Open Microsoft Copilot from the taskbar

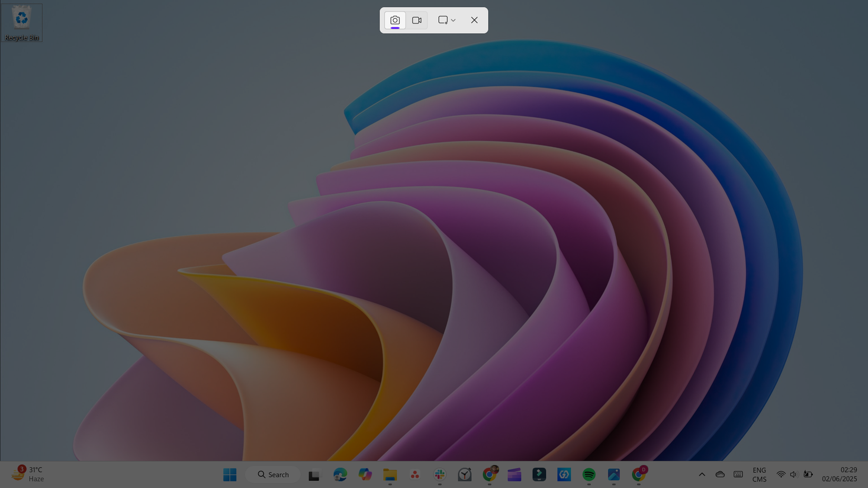365,474
